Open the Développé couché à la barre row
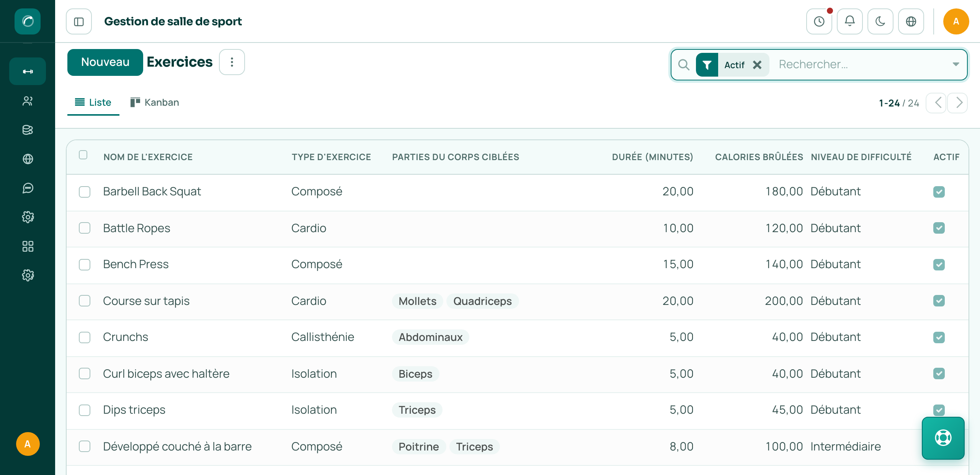The image size is (980, 475). coord(518,447)
